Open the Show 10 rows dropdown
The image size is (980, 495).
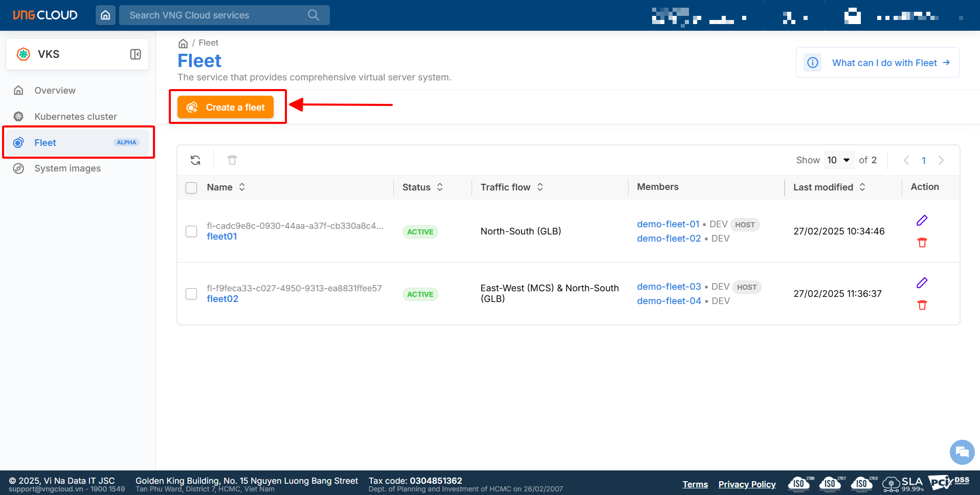pos(838,160)
